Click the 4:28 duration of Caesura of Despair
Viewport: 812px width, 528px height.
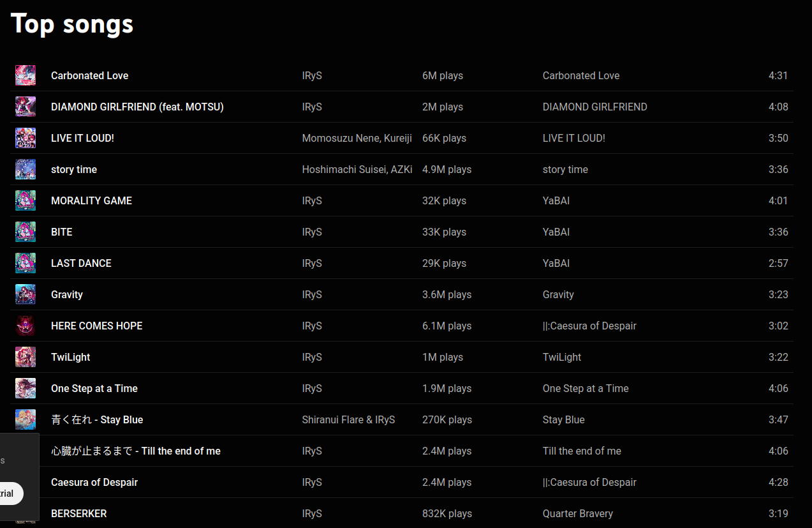(778, 482)
